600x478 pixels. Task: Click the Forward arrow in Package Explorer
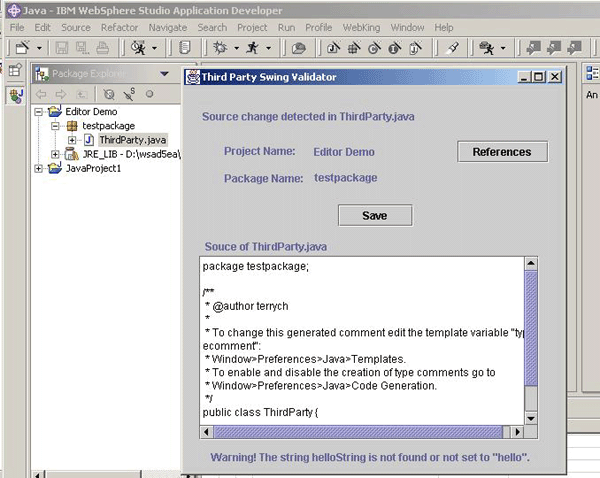click(60, 94)
